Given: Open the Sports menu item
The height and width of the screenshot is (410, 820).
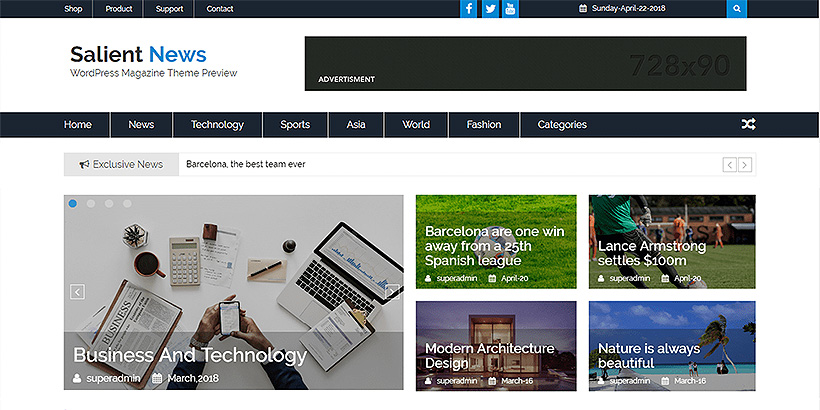Looking at the screenshot, I should coord(295,124).
